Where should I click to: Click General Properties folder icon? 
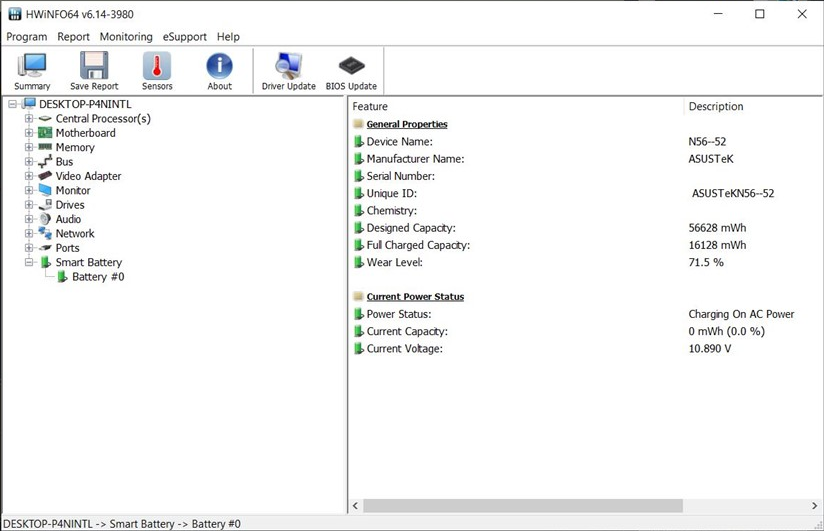pos(358,124)
